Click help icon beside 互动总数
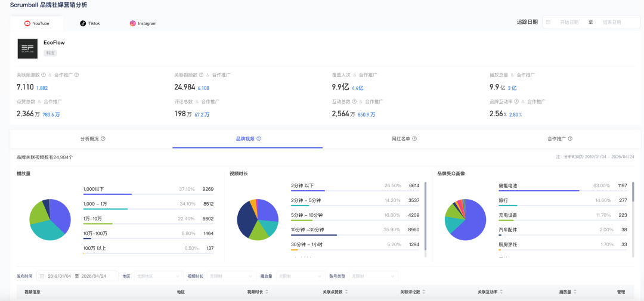The width and height of the screenshot is (644, 301). click(x=354, y=101)
